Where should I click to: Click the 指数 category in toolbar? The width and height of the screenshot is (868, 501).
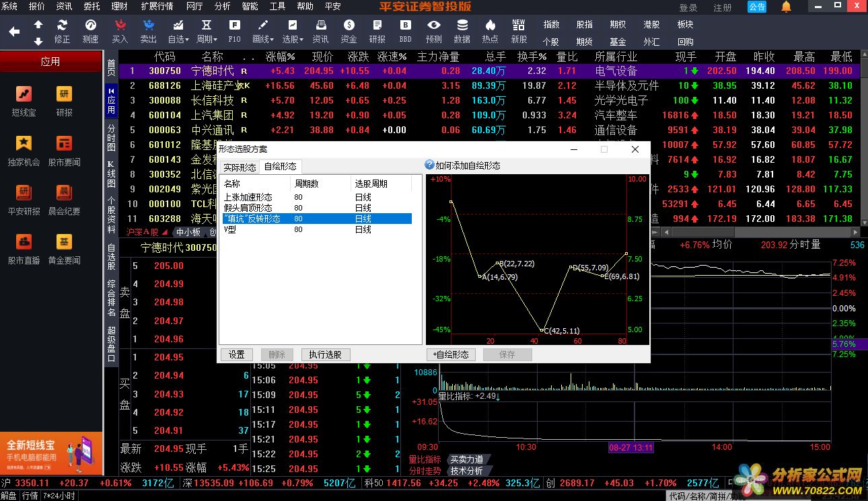point(551,24)
